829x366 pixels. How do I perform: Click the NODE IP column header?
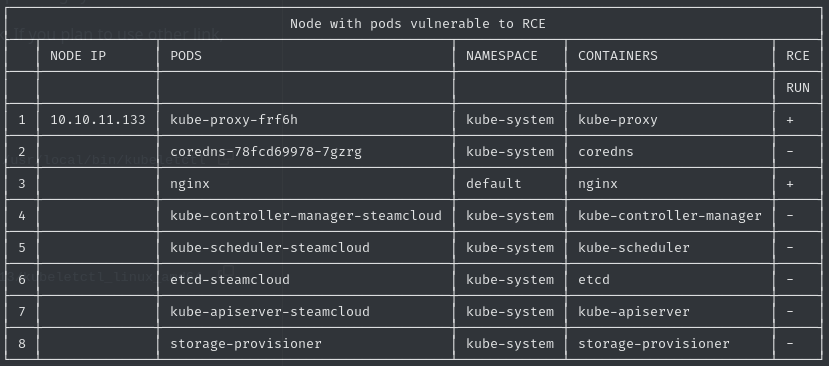(x=78, y=56)
